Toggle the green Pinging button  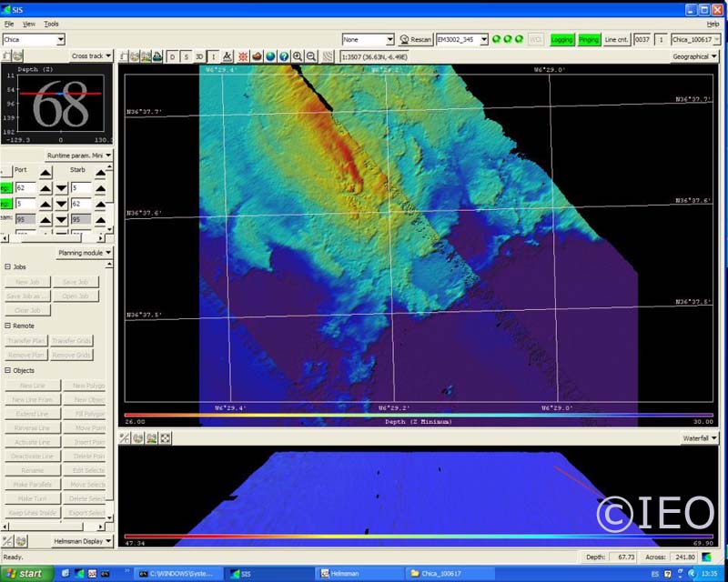589,40
